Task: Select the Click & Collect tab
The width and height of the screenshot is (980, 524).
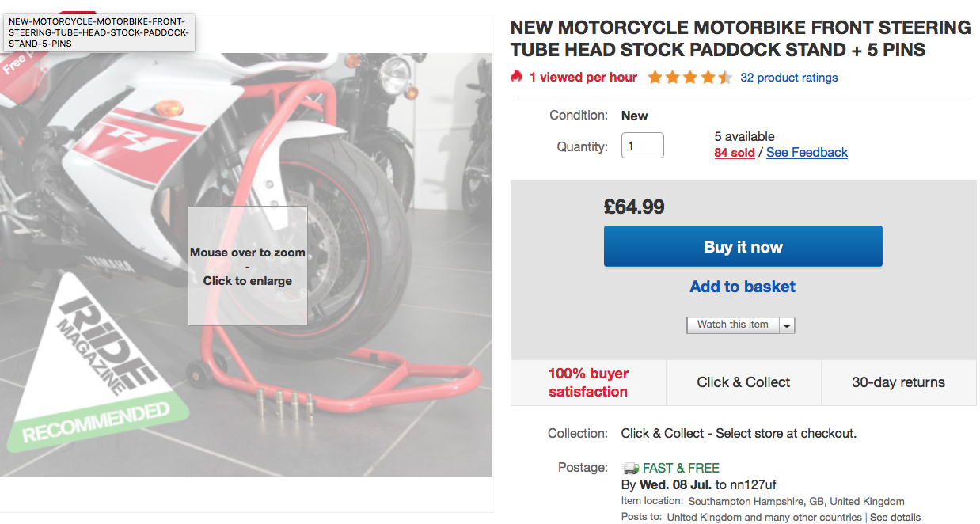Action: [743, 382]
